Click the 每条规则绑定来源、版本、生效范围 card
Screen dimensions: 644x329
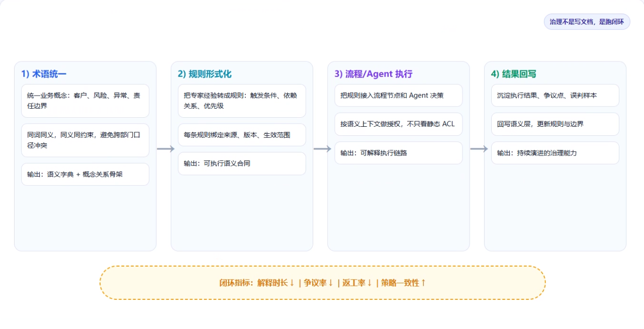point(242,135)
